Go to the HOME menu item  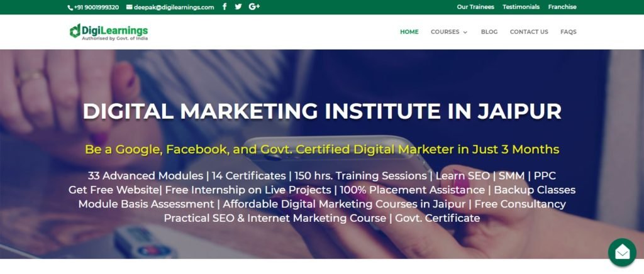409,31
